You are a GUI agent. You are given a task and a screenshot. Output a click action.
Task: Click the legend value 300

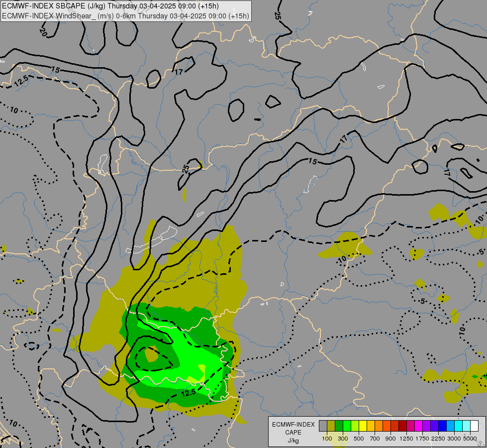343,439
